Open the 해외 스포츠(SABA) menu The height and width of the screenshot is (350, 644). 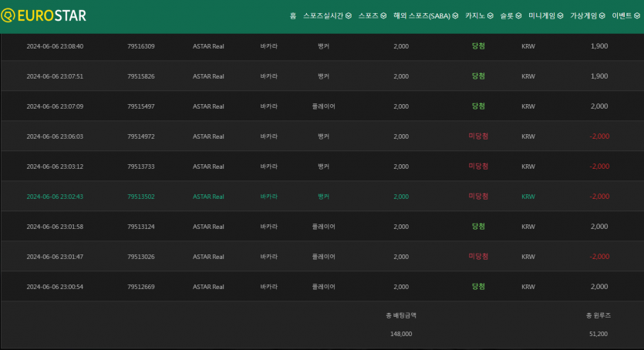click(x=426, y=15)
